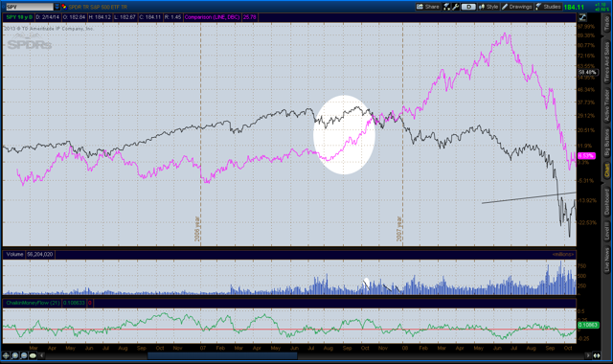Change the D timeframe aggregation button

(468, 7)
